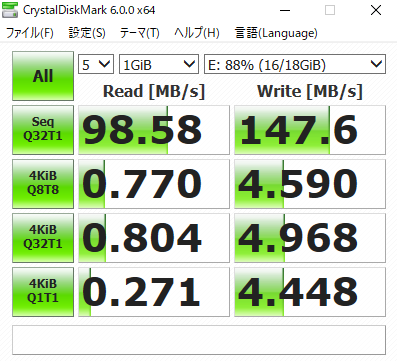Viewport: 397px width, 361px height.
Task: Start the Seq Q32T1 test
Action: (x=43, y=130)
